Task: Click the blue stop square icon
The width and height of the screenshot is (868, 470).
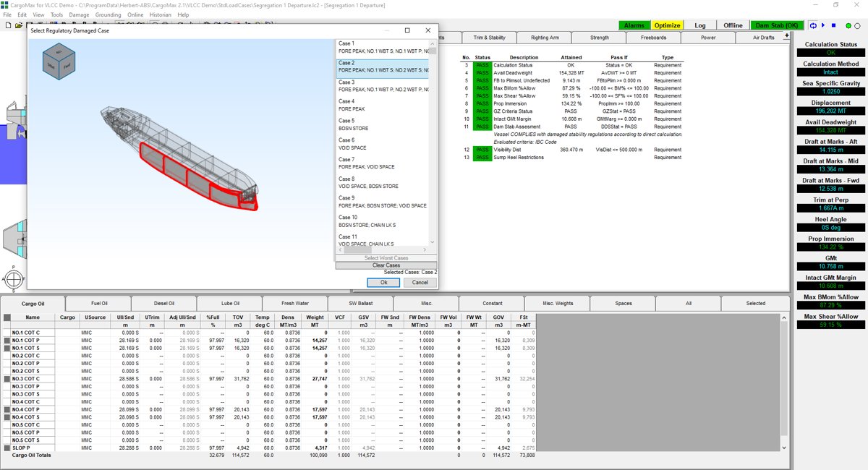Action: point(833,25)
